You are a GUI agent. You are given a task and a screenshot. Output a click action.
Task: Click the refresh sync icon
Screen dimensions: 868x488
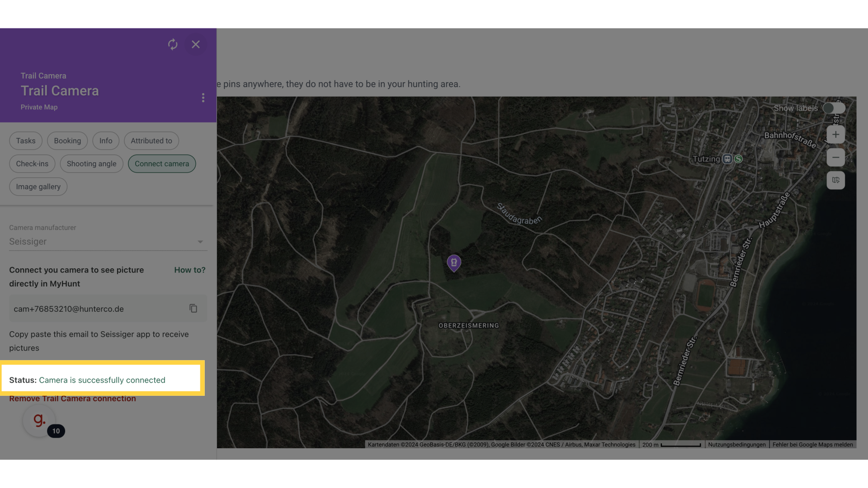click(x=173, y=44)
